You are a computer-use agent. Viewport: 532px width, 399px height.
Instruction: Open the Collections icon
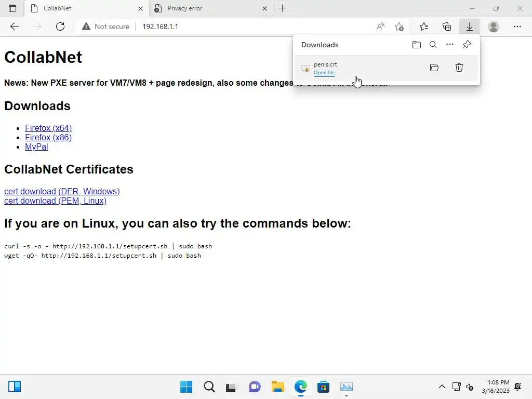[447, 26]
